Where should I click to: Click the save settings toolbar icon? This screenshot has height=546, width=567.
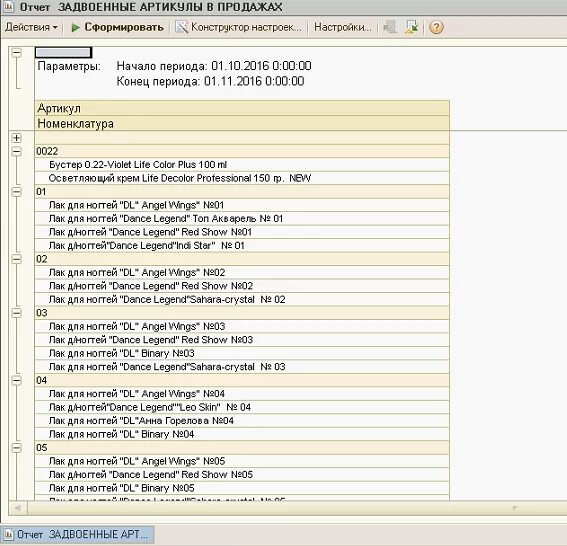(x=412, y=27)
